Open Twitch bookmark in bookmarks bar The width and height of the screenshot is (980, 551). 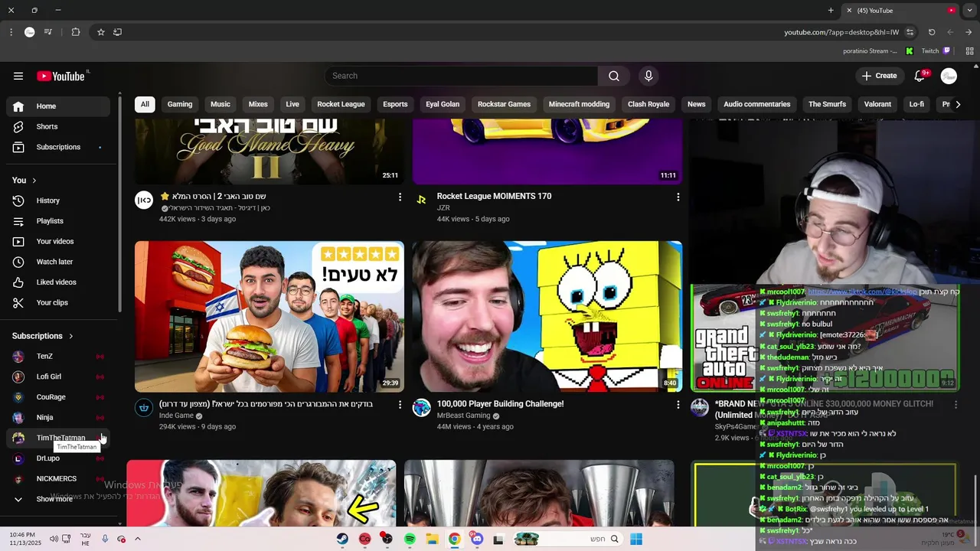[936, 51]
